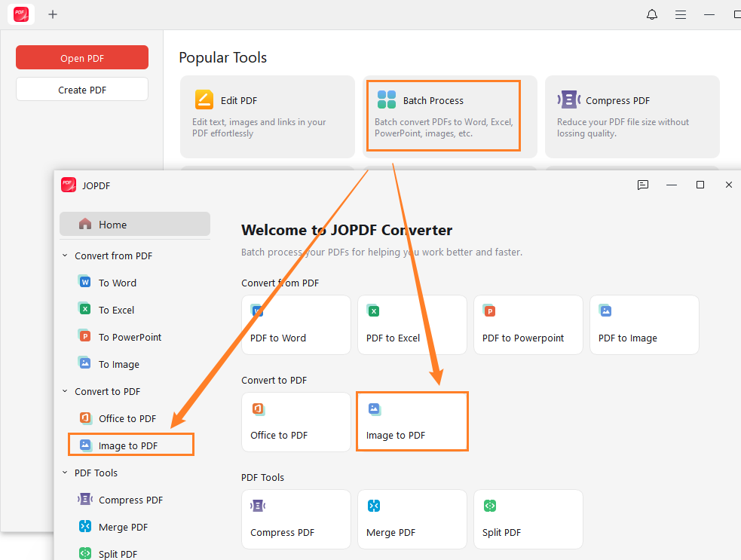
Task: Click the Batch Process grid icon
Action: point(387,99)
